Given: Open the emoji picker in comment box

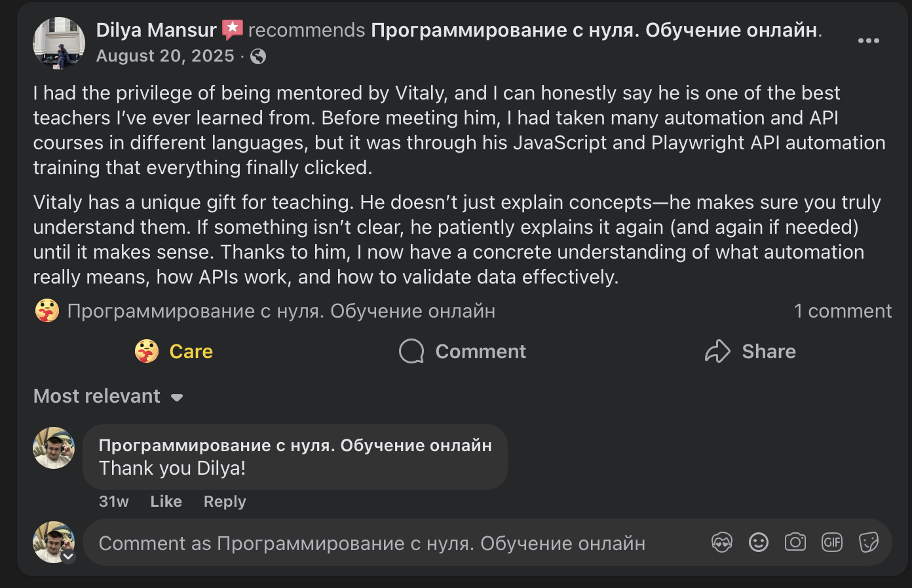Looking at the screenshot, I should [758, 543].
